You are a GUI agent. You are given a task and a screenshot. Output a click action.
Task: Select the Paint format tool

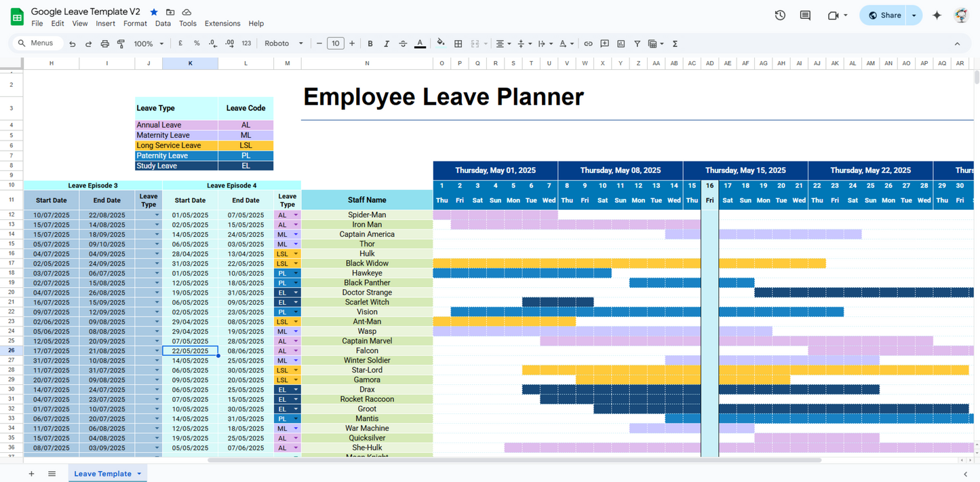coord(121,43)
